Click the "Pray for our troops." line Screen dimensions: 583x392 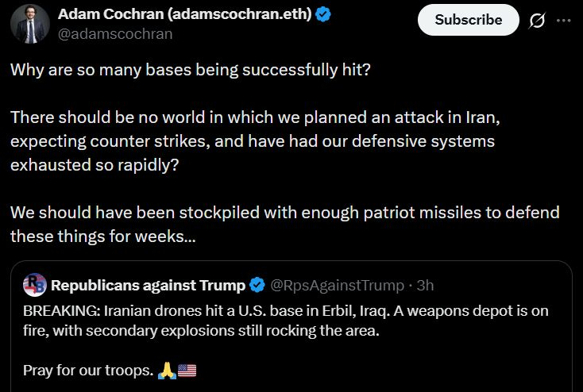(x=87, y=370)
